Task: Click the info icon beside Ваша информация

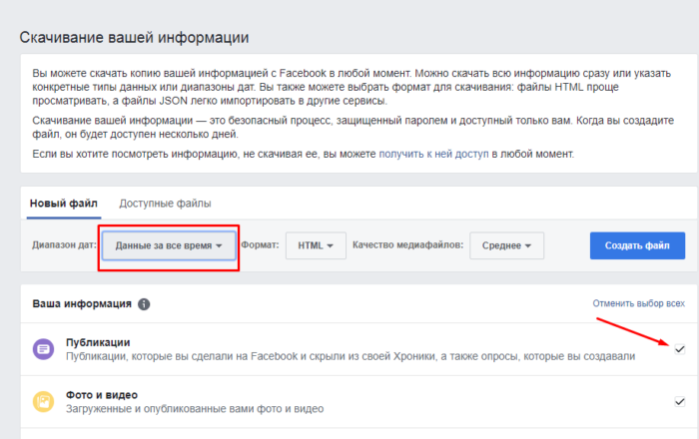Action: [144, 304]
